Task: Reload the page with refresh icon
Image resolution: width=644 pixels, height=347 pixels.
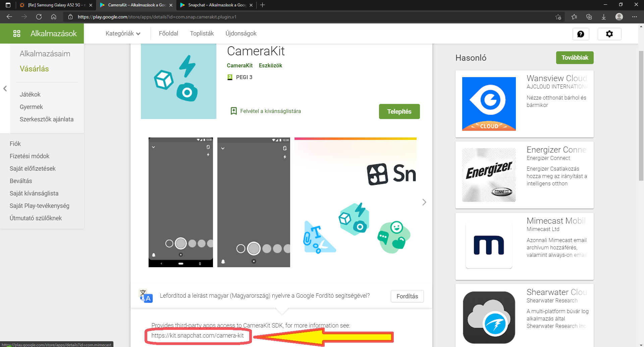Action: click(x=39, y=17)
